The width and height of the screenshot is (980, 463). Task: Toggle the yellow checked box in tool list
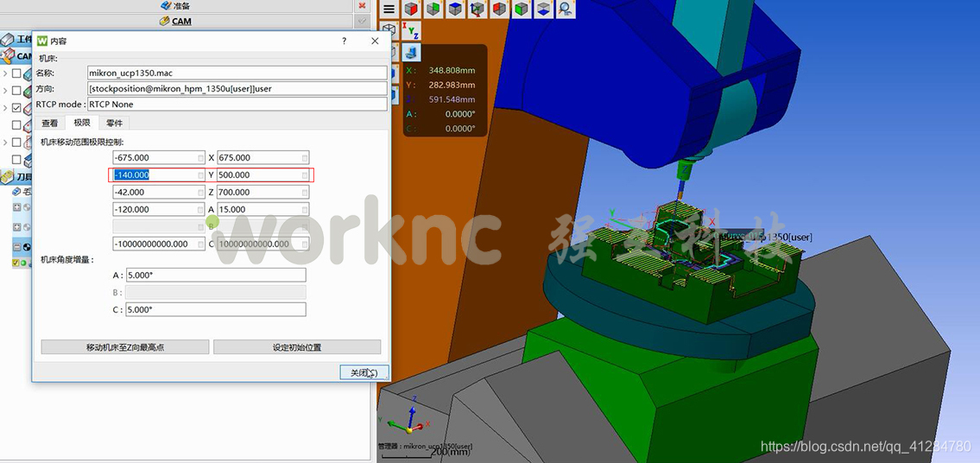coord(15,263)
